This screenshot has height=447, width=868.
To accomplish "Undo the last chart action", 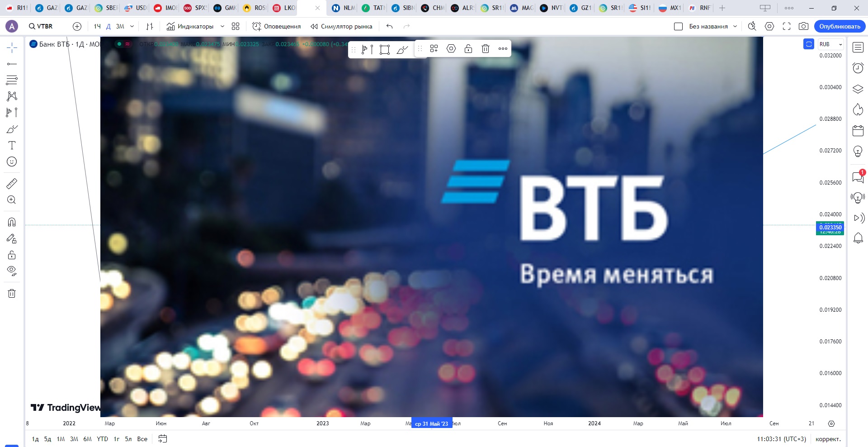I will click(389, 26).
